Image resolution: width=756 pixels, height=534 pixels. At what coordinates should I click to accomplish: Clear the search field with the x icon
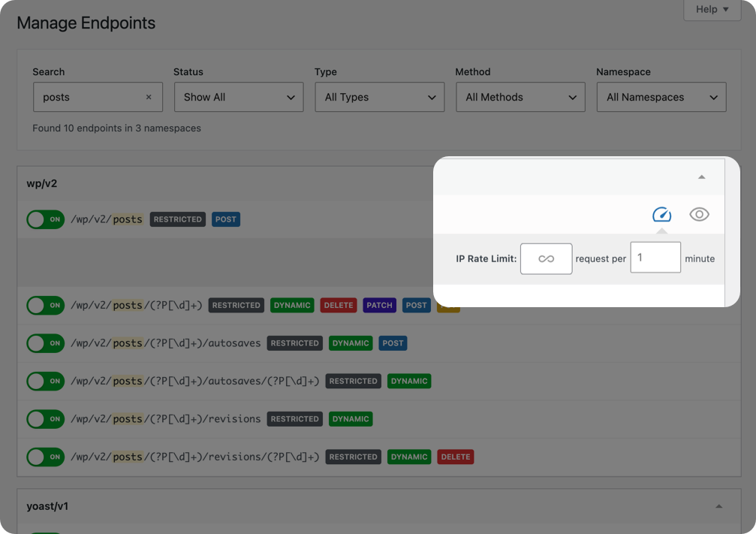click(x=149, y=97)
